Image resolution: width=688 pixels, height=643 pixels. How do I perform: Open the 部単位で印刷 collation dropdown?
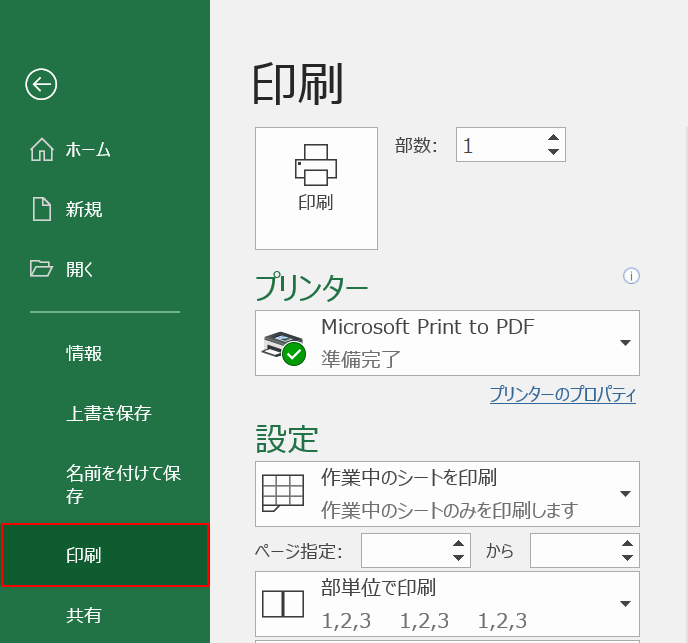(447, 604)
